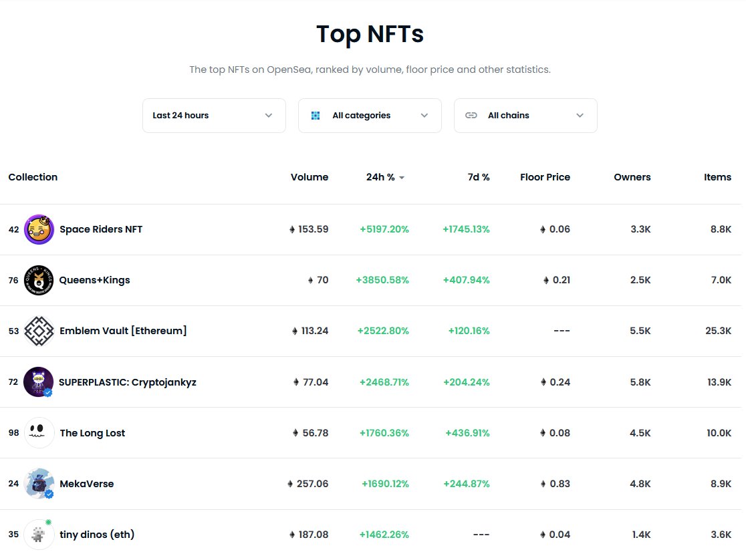This screenshot has width=746, height=560.
Task: Open the MekaVerse collection
Action: (87, 484)
